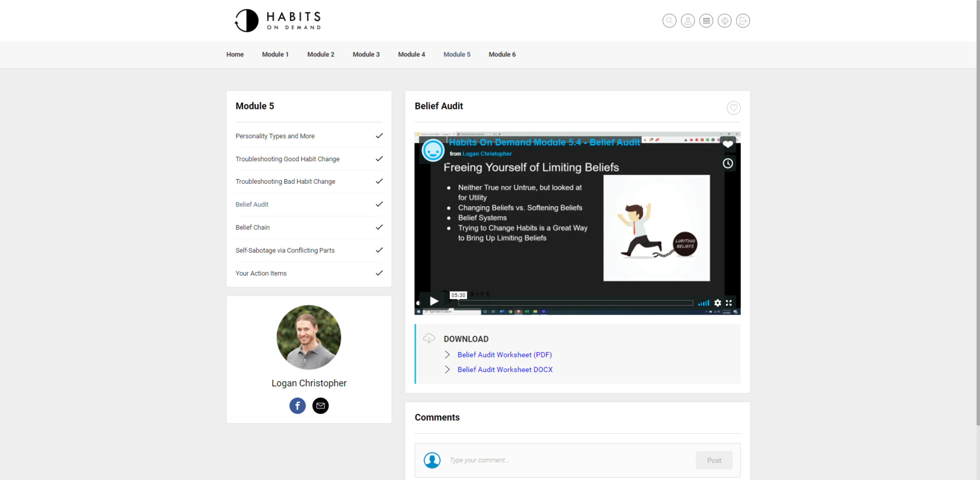Click chevron beside Belief Audit Worksheet DOCX

point(447,369)
